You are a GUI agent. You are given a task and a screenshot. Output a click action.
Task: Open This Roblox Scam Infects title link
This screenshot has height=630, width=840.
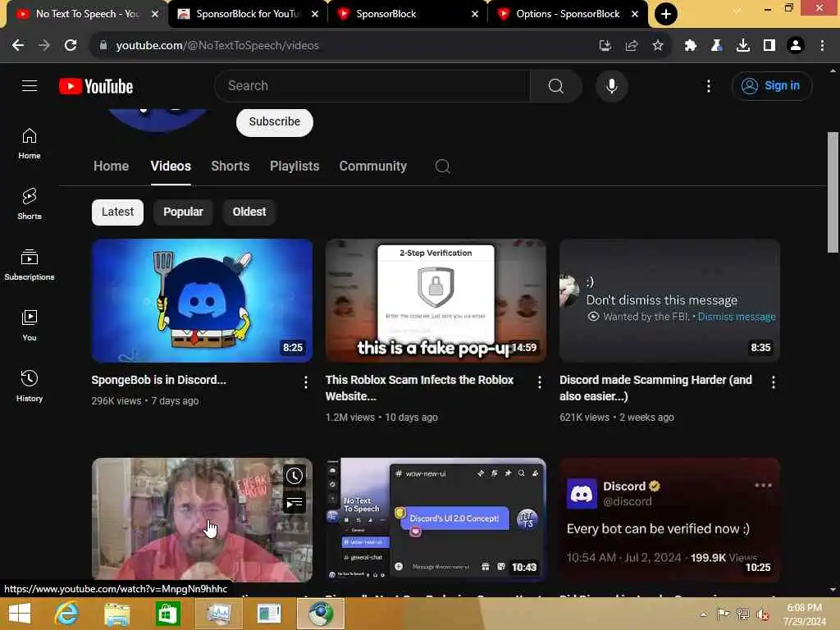(x=419, y=388)
